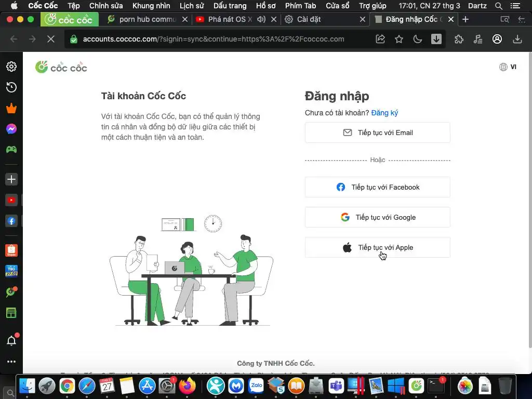Click the address bar URL field
The height and width of the screenshot is (399, 532).
(x=213, y=39)
